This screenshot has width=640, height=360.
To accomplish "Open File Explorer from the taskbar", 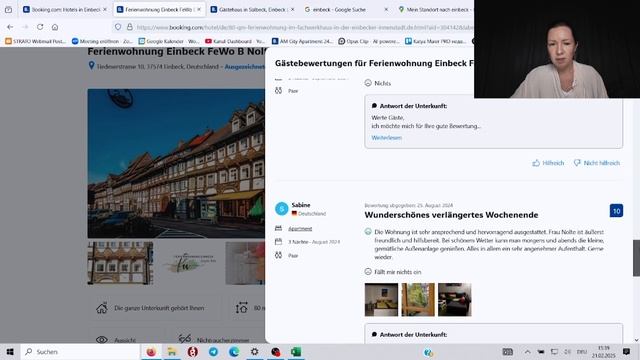I will 172,352.
